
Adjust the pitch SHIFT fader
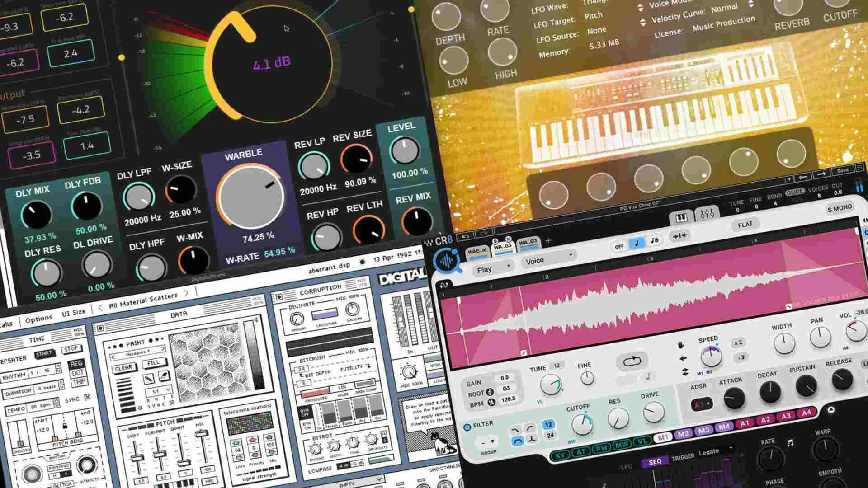136,457
